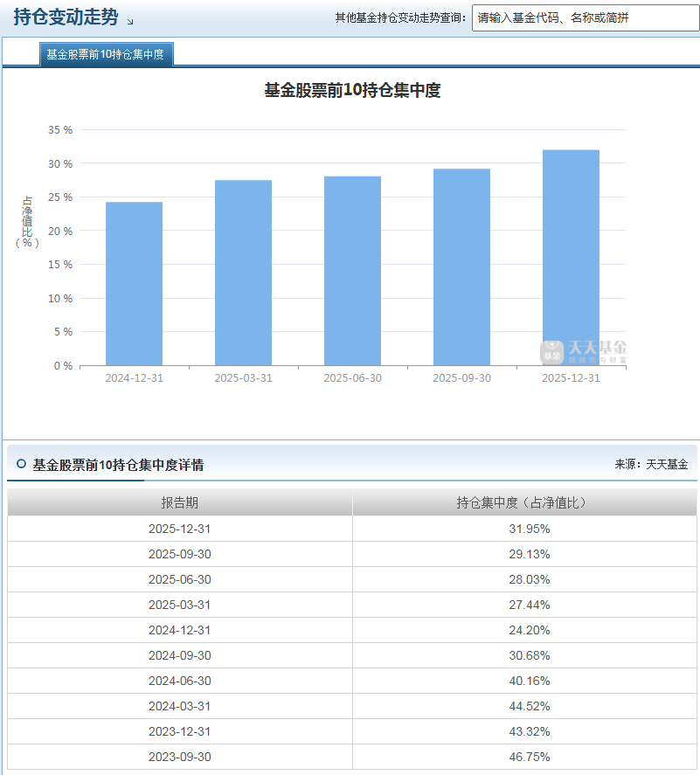Click the chart title 基金股票前10持仓集中度
Screen dimensions: 700x775
pos(352,90)
